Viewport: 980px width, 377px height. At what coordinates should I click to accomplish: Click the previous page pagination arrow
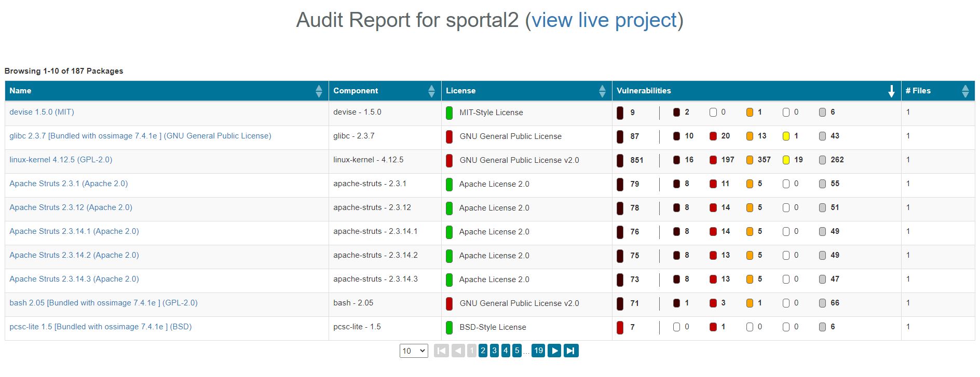coord(458,351)
